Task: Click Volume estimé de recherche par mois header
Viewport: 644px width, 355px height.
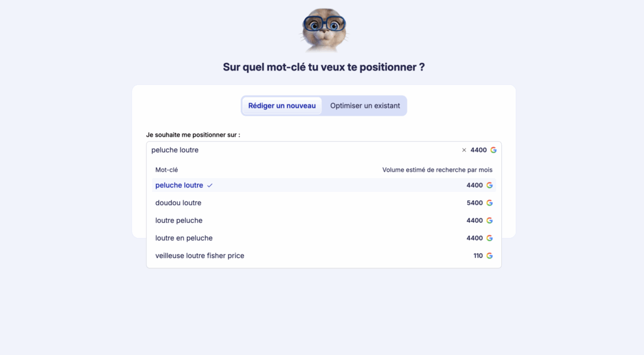Action: coord(437,170)
